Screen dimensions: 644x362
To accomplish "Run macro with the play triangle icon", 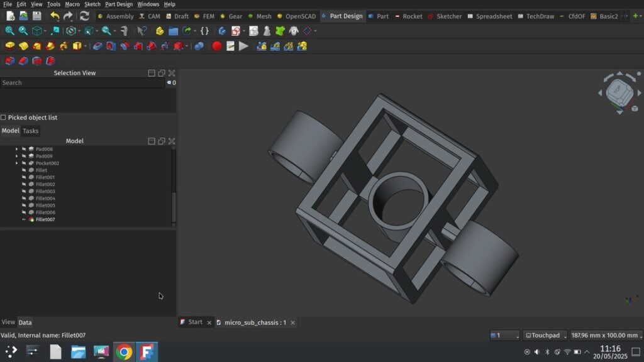I will coord(243,46).
